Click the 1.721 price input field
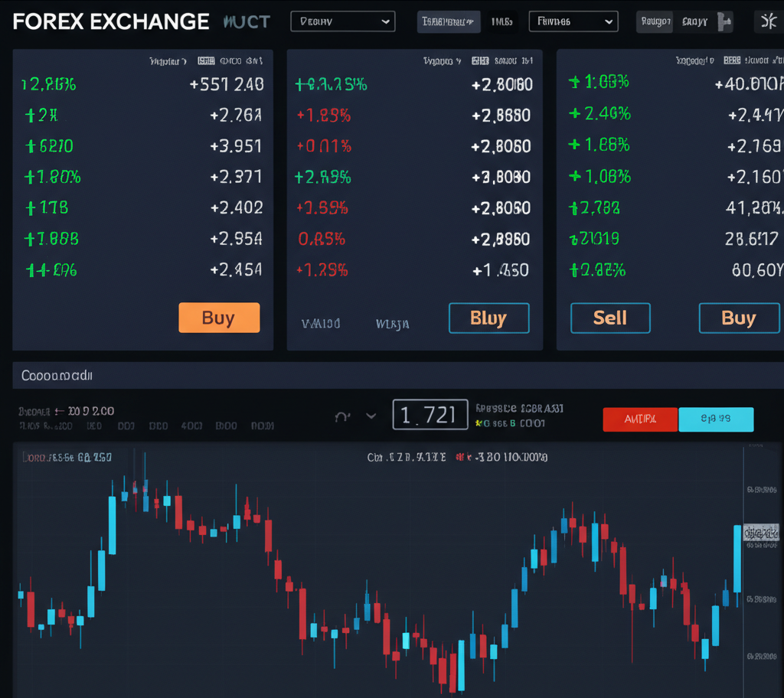Screen dimensions: 784x698 click(430, 415)
